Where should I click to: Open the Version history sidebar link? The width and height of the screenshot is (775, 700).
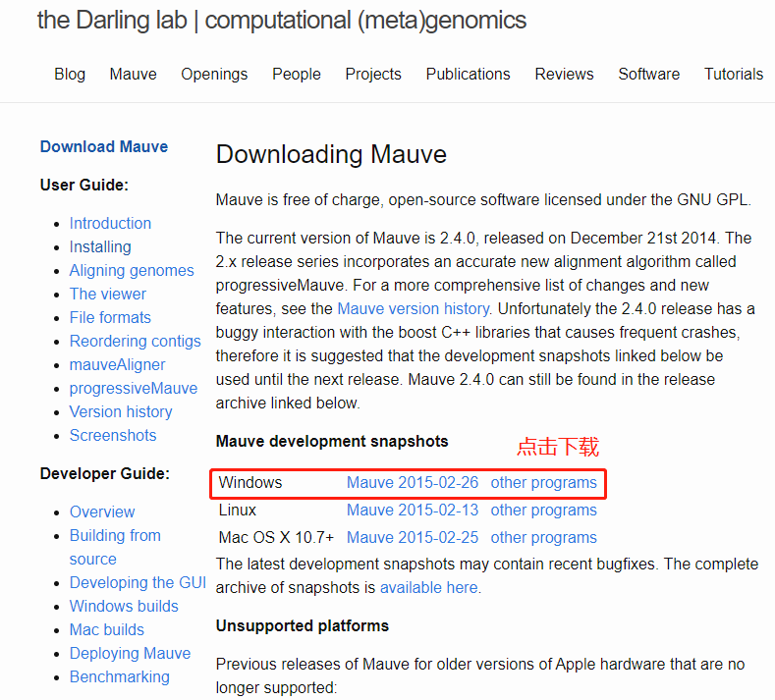tap(121, 412)
